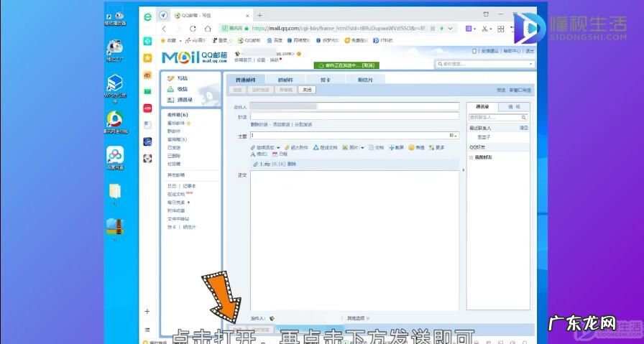Click into the 正文 message body
The height and width of the screenshot is (344, 644).
pyautogui.click(x=354, y=240)
